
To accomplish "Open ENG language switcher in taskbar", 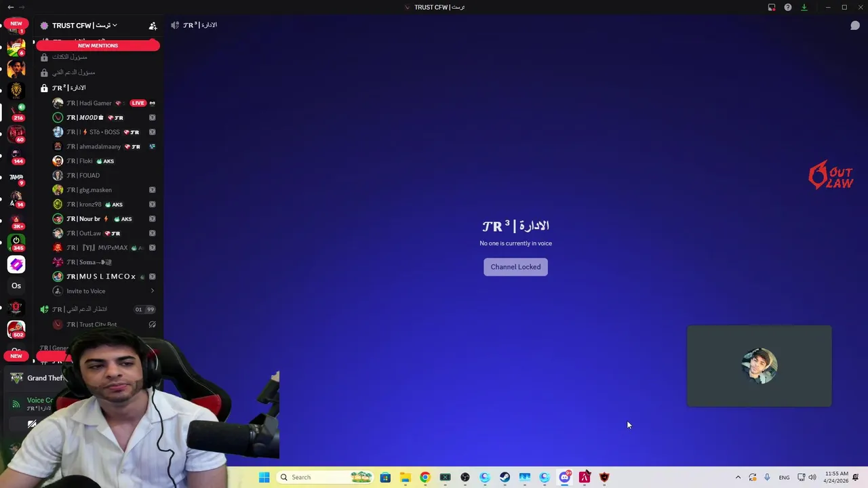I will coord(784,477).
